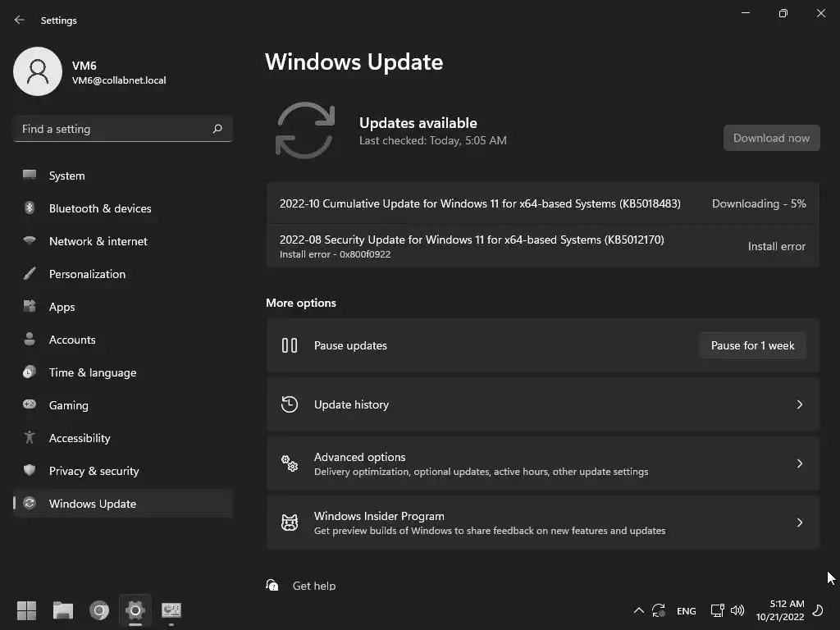The height and width of the screenshot is (630, 840).
Task: Click the VM6@collabnet.local account name
Action: coord(119,80)
